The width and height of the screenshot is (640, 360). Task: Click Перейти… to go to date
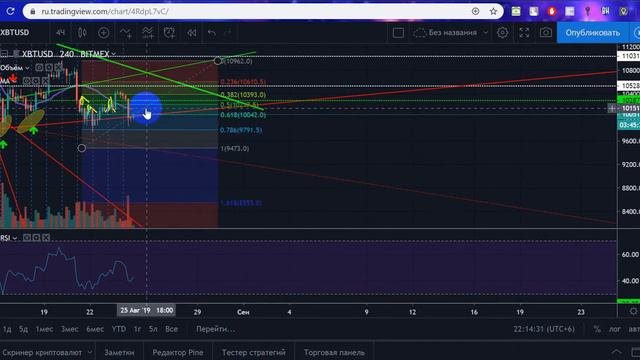pyautogui.click(x=216, y=329)
